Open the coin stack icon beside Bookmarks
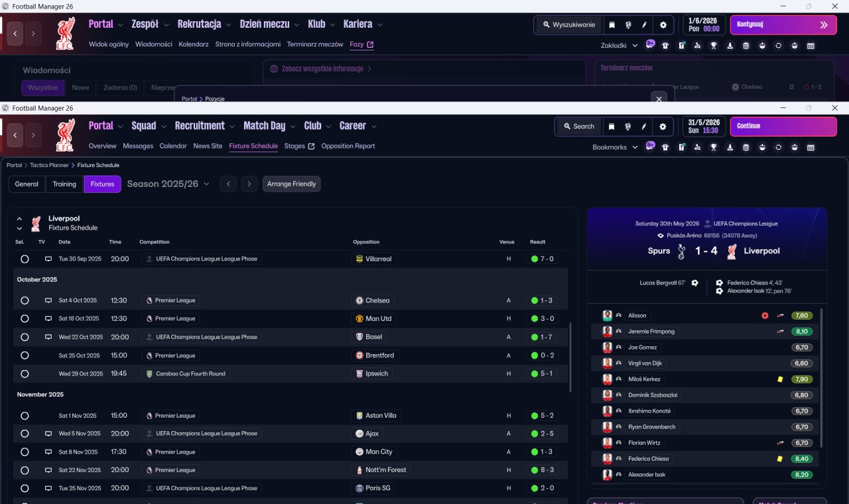This screenshot has height=504, width=849. coord(746,147)
